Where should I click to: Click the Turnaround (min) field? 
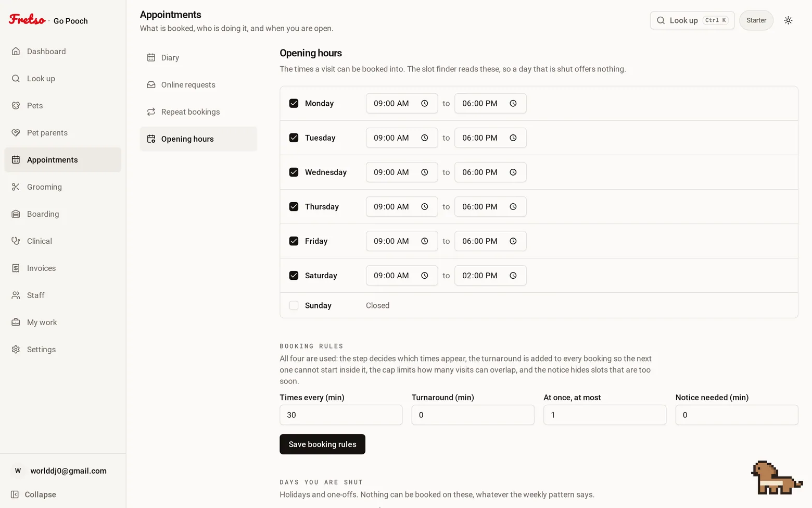(x=473, y=415)
